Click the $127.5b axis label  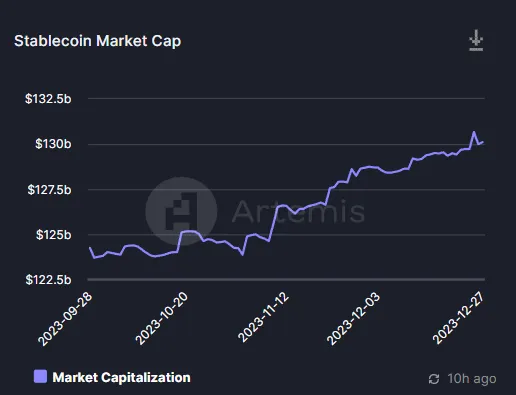[x=49, y=189]
